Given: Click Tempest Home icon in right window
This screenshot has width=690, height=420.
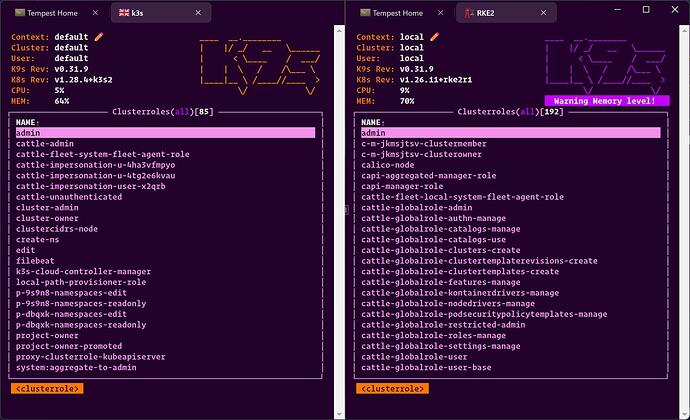Looking at the screenshot, I should tap(365, 13).
